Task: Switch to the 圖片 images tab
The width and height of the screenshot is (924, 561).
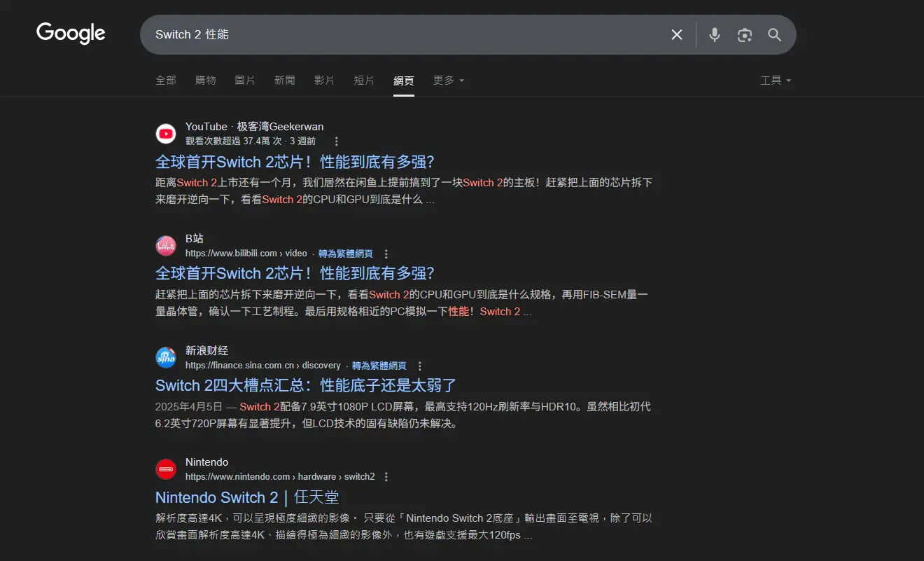Action: (x=245, y=81)
